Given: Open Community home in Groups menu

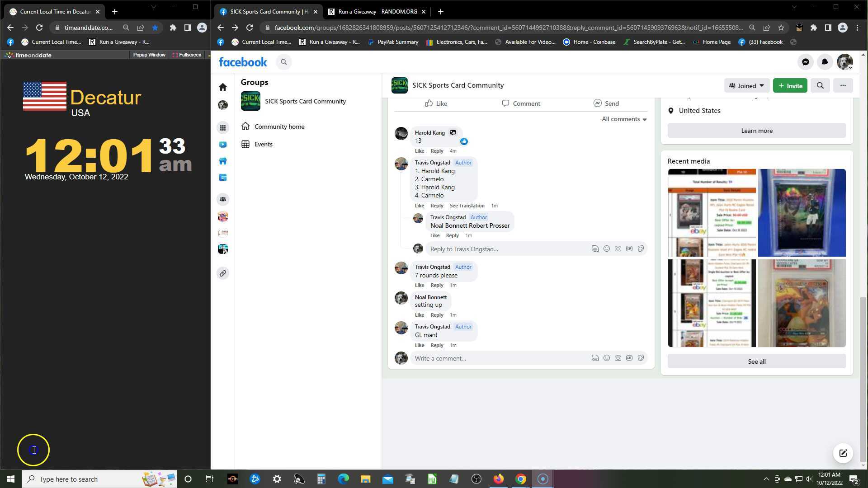Looking at the screenshot, I should click(279, 127).
